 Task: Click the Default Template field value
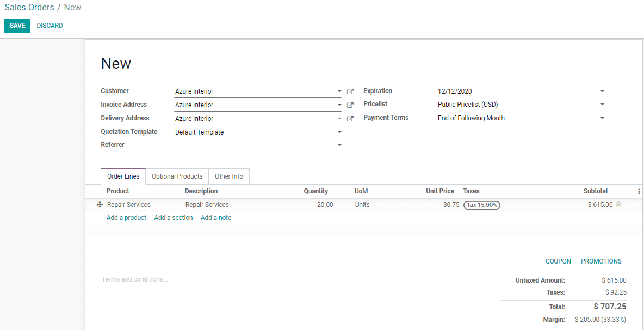[x=199, y=132]
